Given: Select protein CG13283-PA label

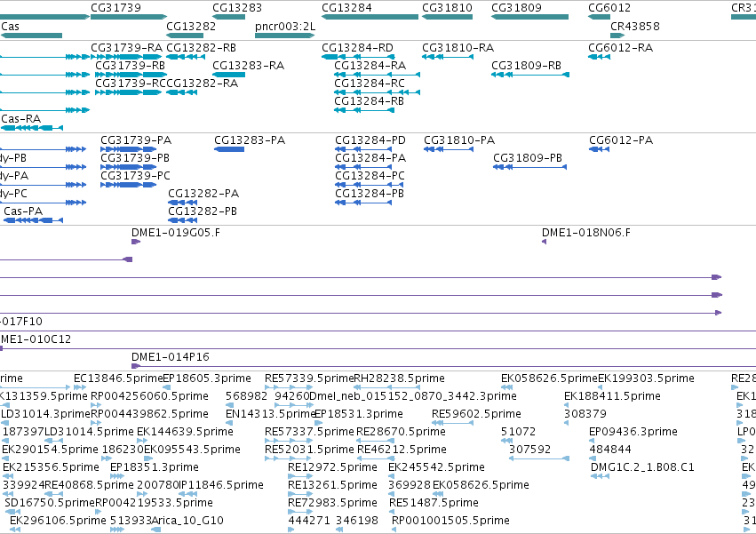Looking at the screenshot, I should pyautogui.click(x=250, y=140).
